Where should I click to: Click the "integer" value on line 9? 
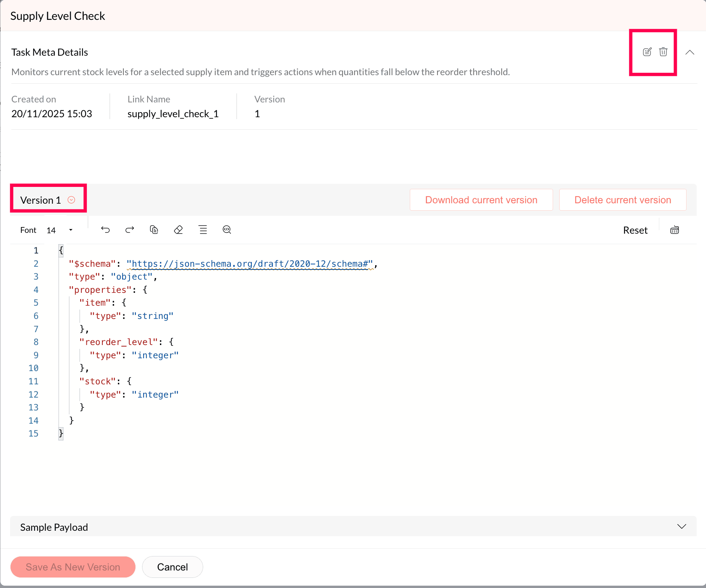click(155, 355)
